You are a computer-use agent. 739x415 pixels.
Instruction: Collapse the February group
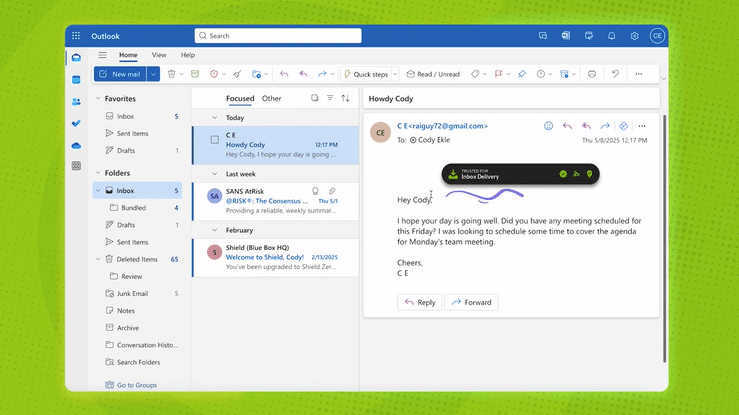point(214,230)
